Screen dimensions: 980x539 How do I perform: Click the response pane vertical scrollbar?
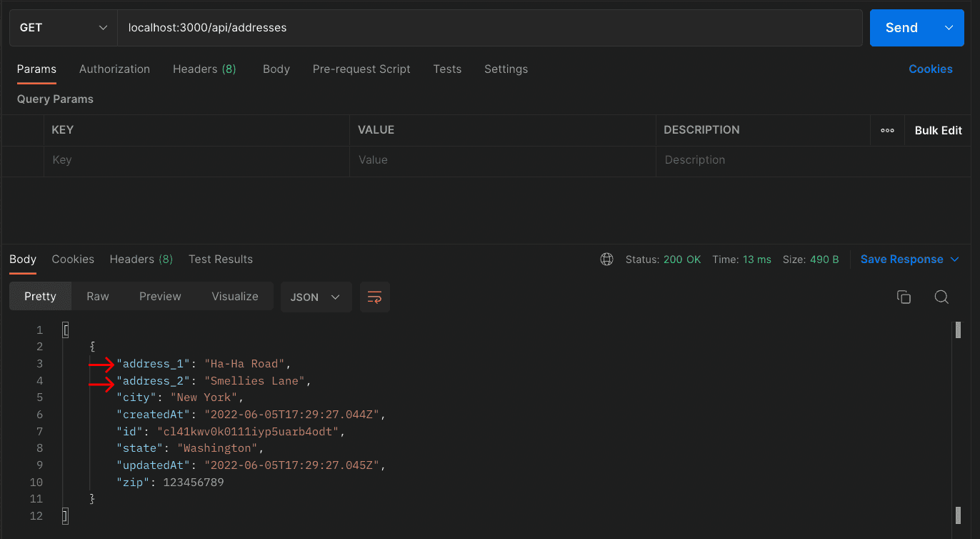coord(957,423)
